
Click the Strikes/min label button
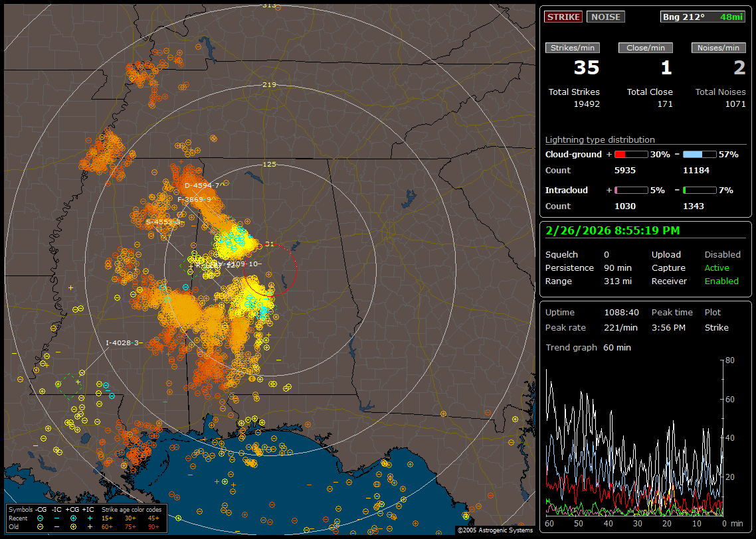[573, 48]
